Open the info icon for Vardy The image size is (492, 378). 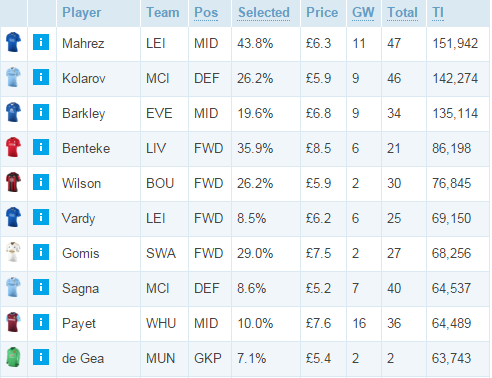point(41,217)
